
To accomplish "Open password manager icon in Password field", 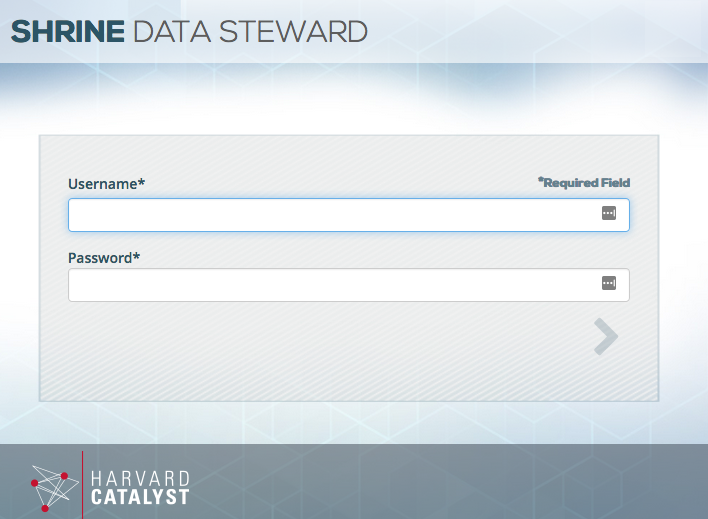I will [609, 283].
